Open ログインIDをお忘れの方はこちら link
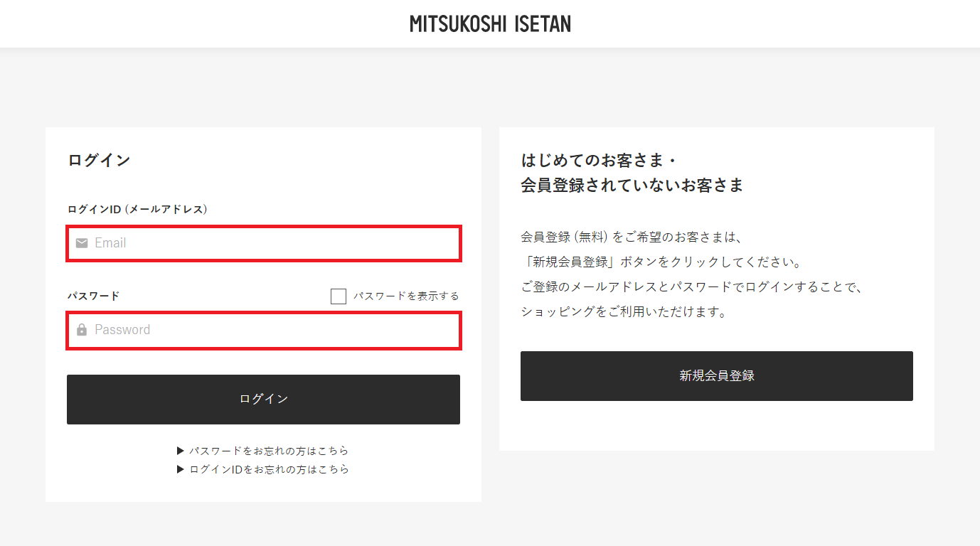Screen dimensions: 980x546 [269, 469]
